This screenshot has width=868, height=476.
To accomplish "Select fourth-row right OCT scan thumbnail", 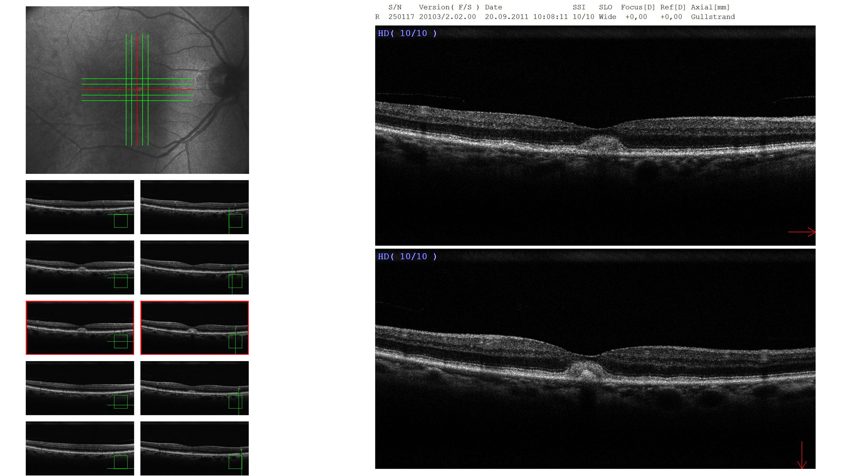I will click(x=194, y=388).
